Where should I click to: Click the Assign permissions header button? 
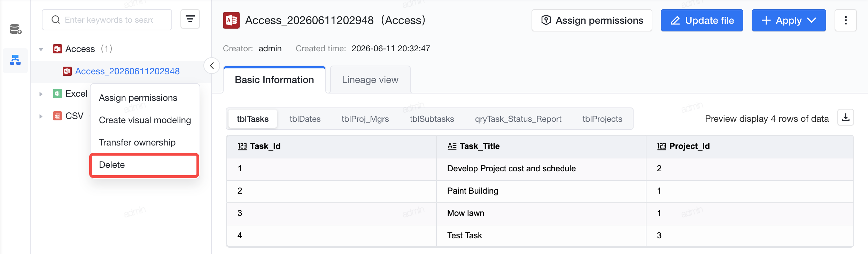pos(592,20)
